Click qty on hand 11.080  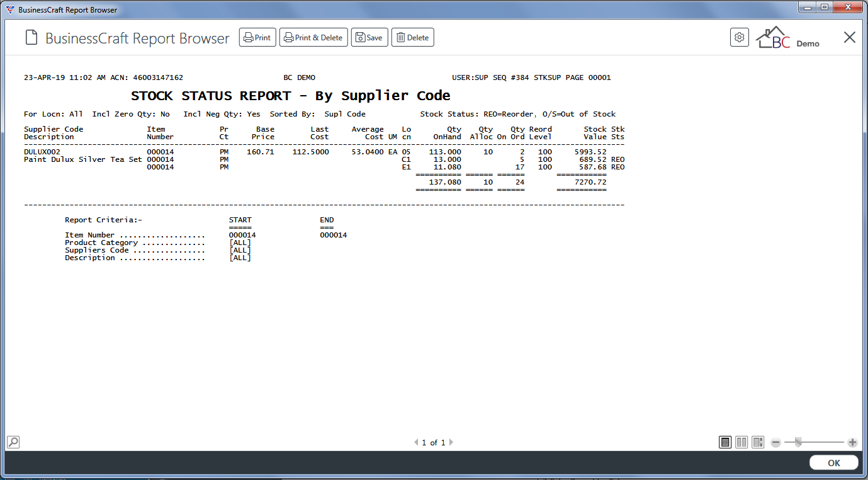448,168
